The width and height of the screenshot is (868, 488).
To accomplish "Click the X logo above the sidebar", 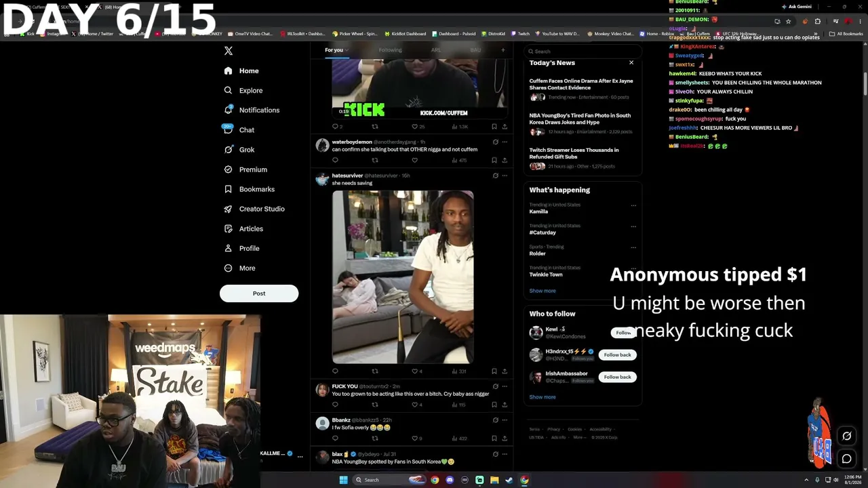I will pos(229,51).
